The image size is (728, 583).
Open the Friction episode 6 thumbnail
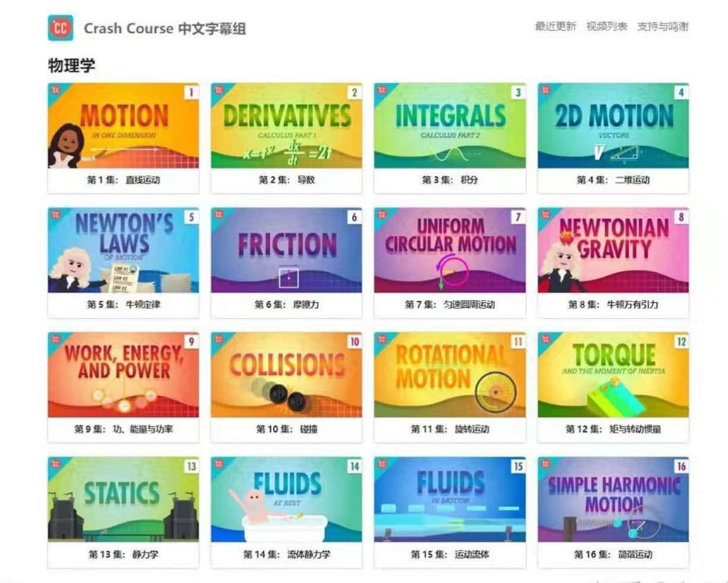[287, 250]
